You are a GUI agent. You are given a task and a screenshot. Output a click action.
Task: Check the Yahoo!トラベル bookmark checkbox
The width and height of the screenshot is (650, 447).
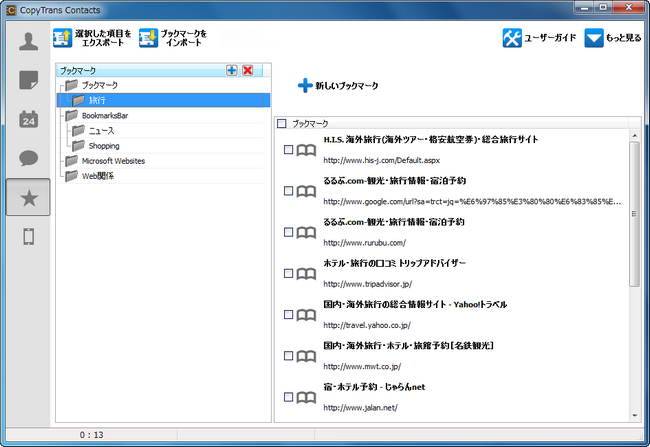point(289,314)
